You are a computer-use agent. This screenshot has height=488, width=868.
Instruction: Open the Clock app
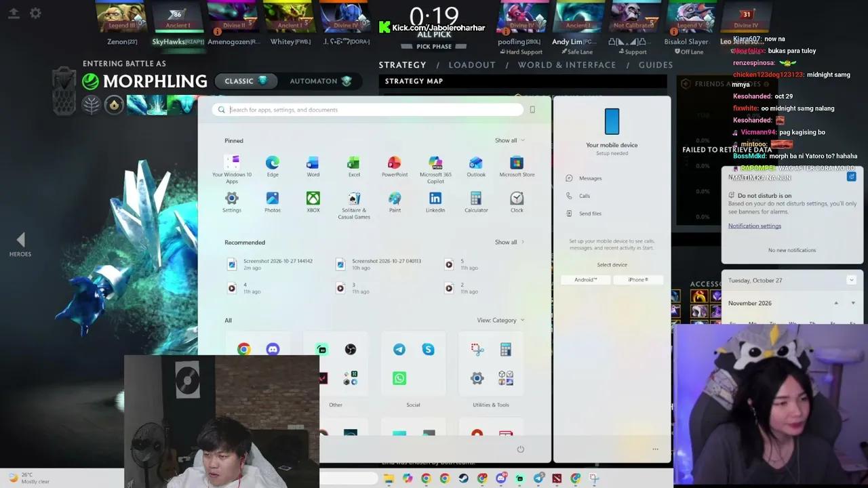click(x=517, y=202)
